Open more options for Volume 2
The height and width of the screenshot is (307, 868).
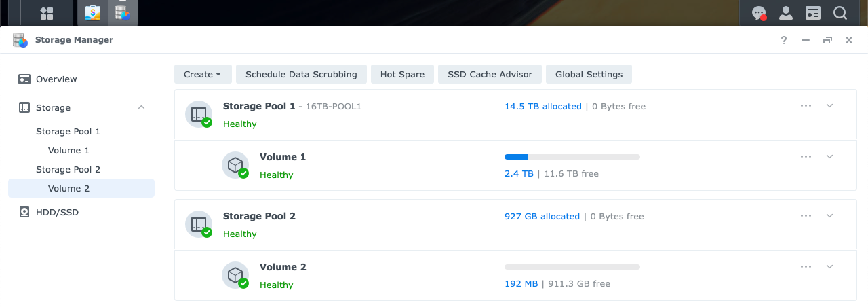point(806,267)
